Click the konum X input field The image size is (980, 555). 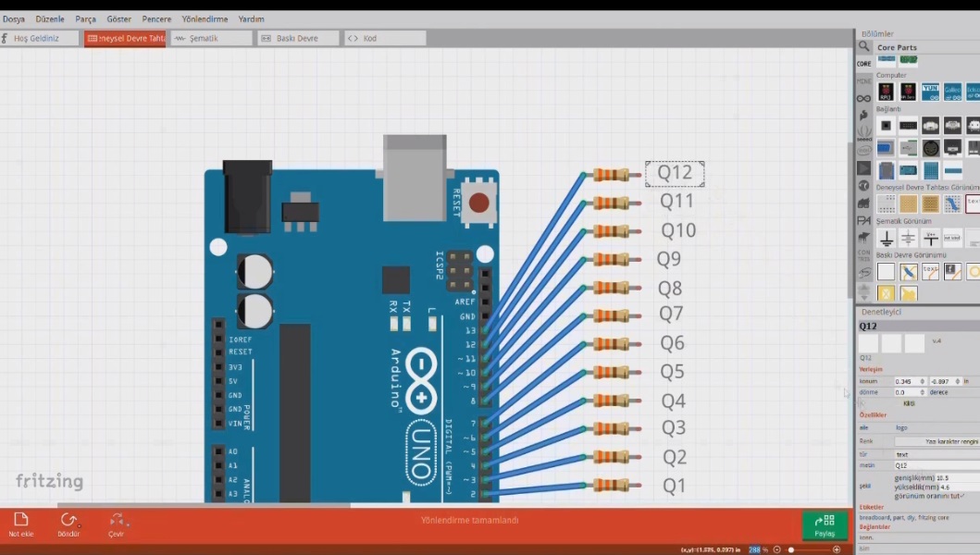click(x=906, y=380)
